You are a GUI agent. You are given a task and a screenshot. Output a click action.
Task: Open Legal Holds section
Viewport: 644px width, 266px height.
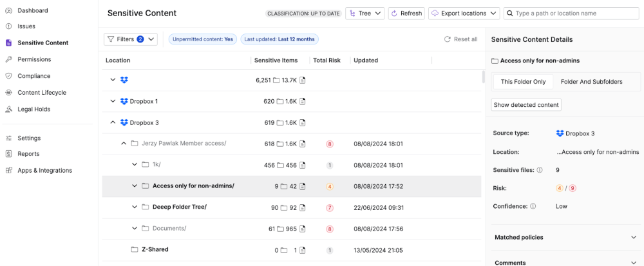click(33, 109)
